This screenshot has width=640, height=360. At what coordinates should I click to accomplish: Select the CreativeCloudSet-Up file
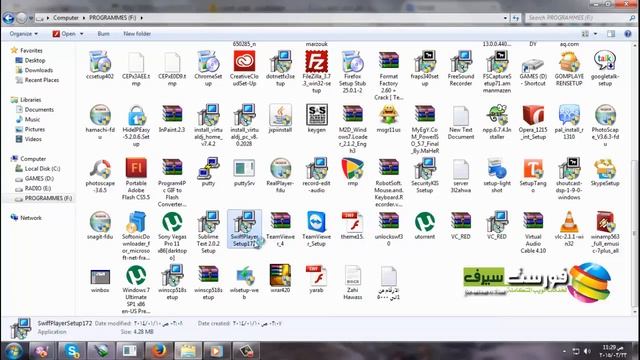[244, 61]
